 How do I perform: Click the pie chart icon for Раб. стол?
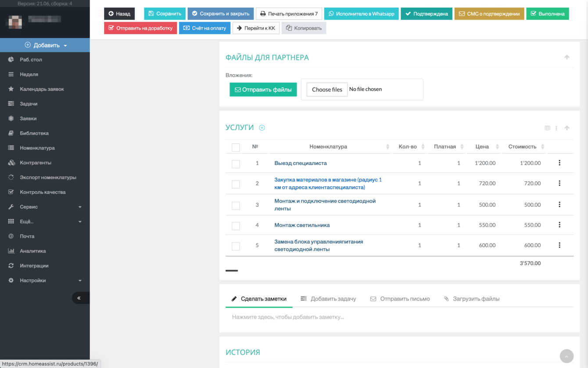(x=11, y=59)
